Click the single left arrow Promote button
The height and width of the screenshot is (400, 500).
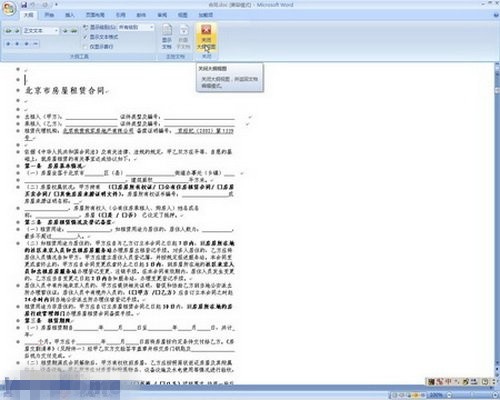click(16, 31)
